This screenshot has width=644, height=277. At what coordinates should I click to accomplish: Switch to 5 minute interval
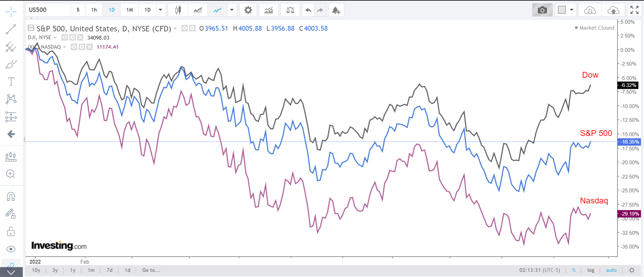point(78,10)
